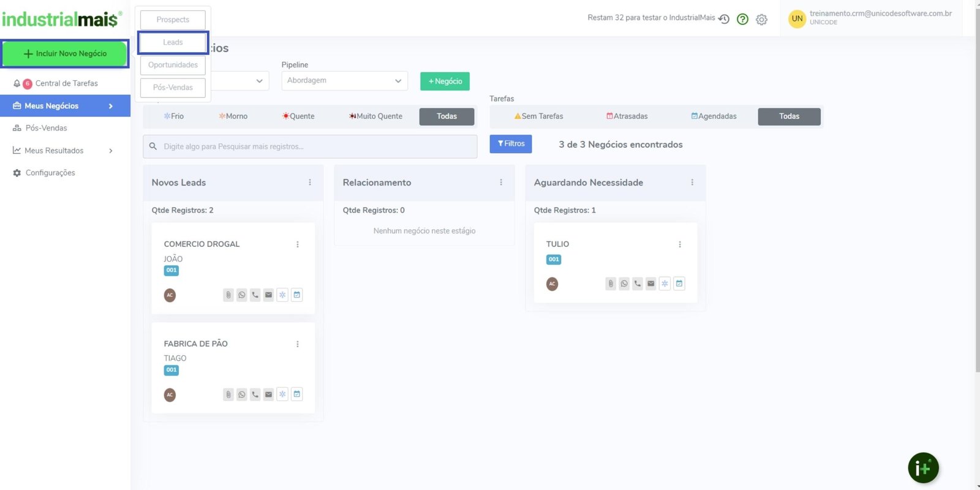980x490 pixels.
Task: Show only Atrasadas tasks
Action: 627,116
